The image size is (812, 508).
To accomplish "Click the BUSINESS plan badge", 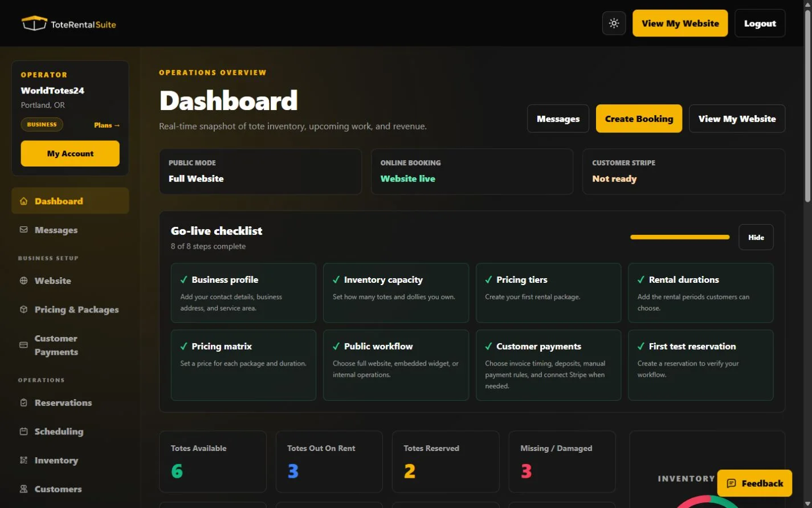I will (42, 124).
